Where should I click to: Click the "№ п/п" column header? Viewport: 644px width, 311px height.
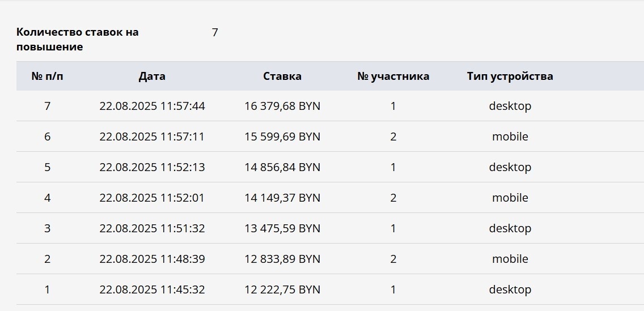pyautogui.click(x=47, y=76)
